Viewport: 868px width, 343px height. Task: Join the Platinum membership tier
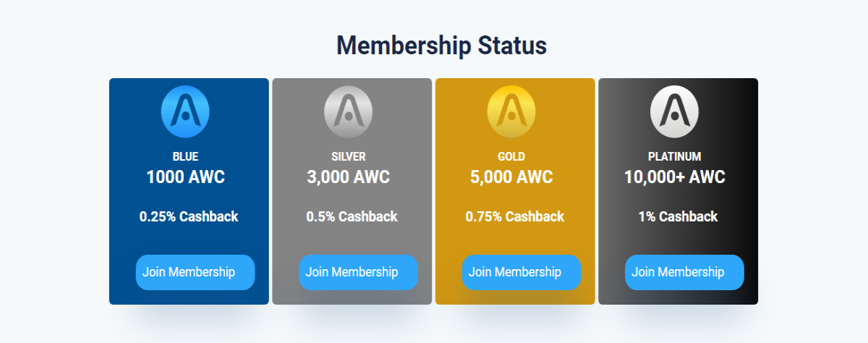[684, 272]
